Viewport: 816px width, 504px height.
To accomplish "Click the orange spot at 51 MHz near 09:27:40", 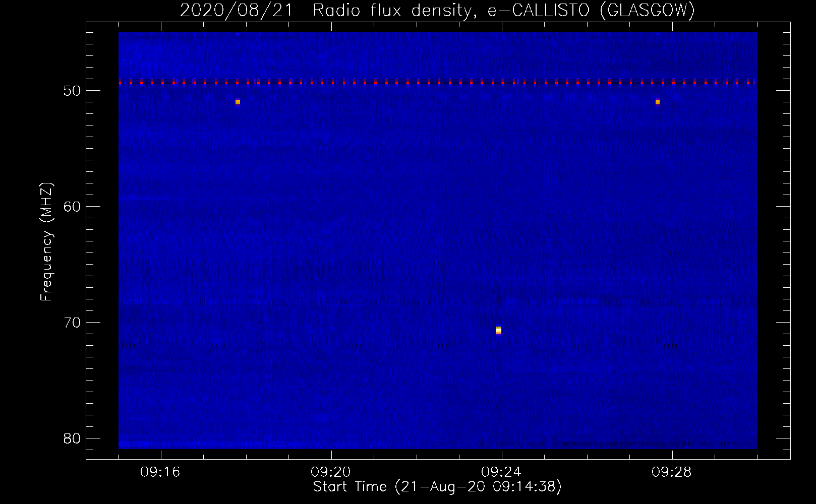I will (x=657, y=102).
